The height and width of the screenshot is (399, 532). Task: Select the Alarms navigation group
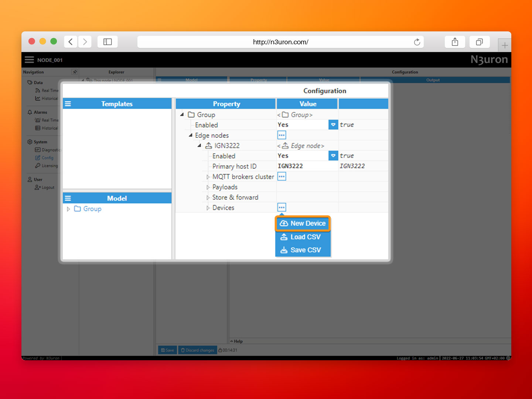click(37, 112)
